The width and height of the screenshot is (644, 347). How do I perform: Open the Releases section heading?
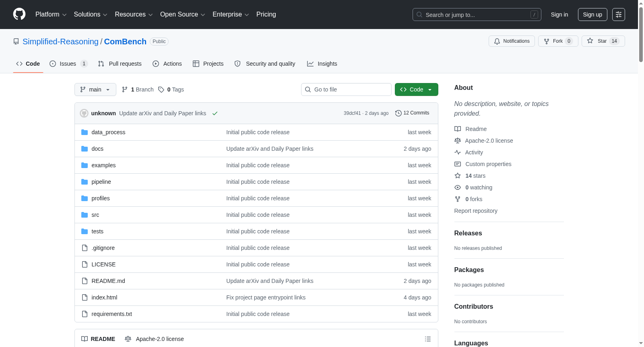coord(468,233)
